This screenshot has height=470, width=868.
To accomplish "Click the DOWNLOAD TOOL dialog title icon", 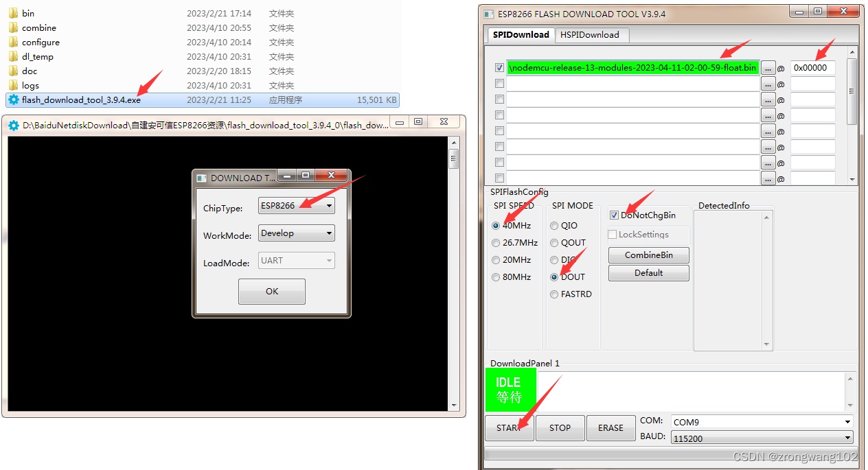I will 201,178.
